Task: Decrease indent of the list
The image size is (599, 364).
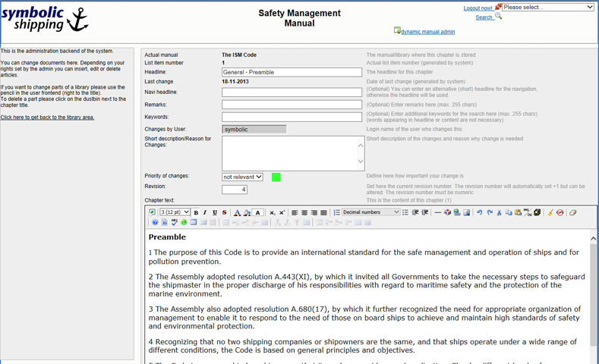Action: (x=415, y=212)
